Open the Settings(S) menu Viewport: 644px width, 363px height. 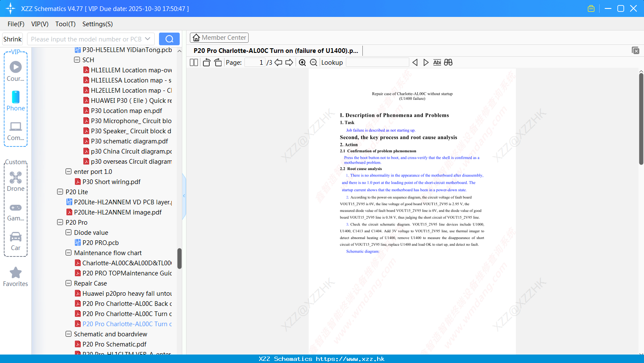98,24
